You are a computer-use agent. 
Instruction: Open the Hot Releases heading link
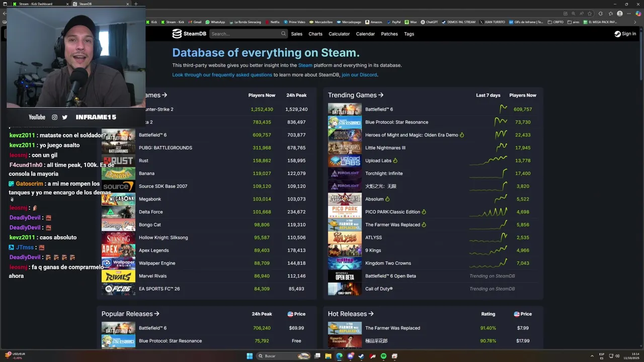coord(351,314)
